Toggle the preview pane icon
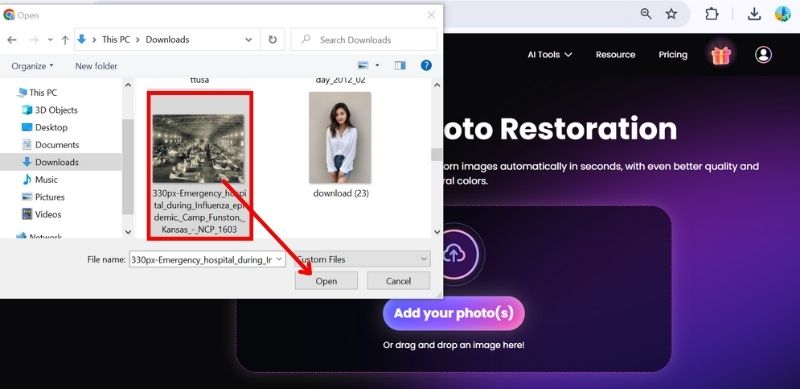 401,65
